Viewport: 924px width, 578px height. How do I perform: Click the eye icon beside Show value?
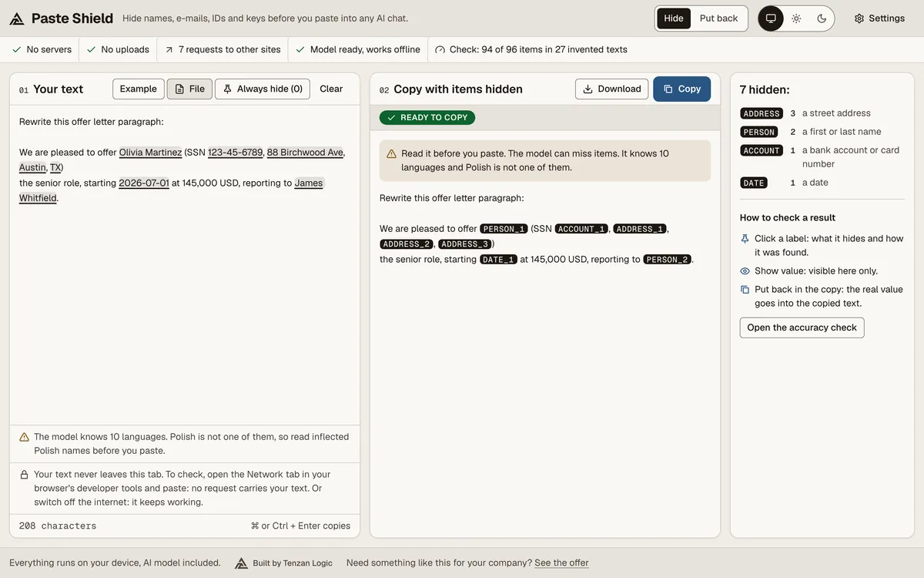[x=745, y=271]
